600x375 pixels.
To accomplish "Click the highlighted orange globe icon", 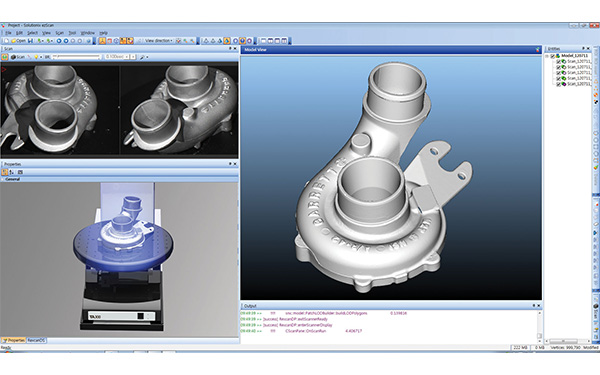I will point(242,41).
